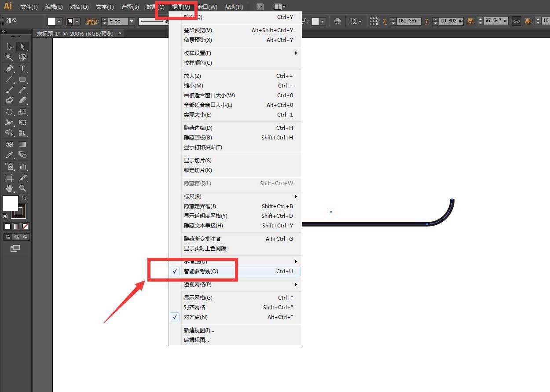The height and width of the screenshot is (392, 550).
Task: Select the Gradient tool
Action: coord(23,144)
